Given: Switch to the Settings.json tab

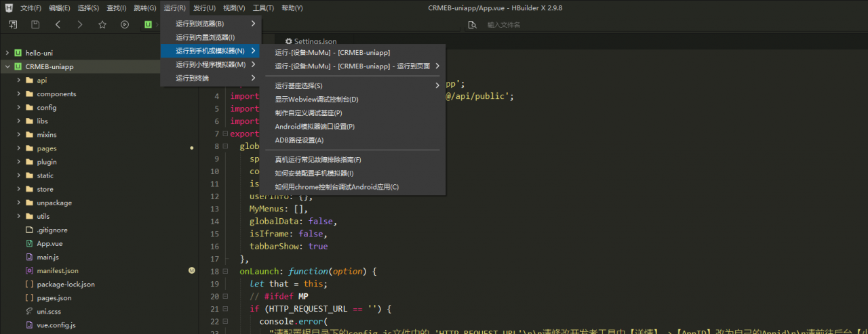Looking at the screenshot, I should (x=311, y=41).
